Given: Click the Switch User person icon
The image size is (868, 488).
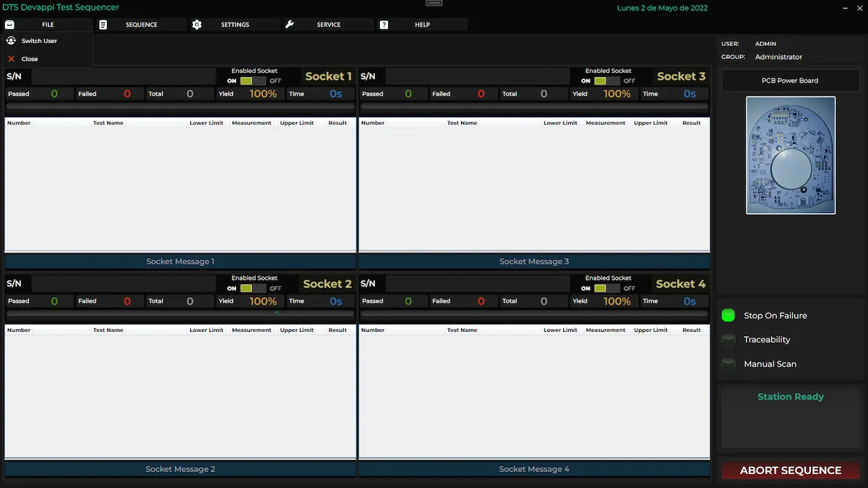Looking at the screenshot, I should point(11,41).
